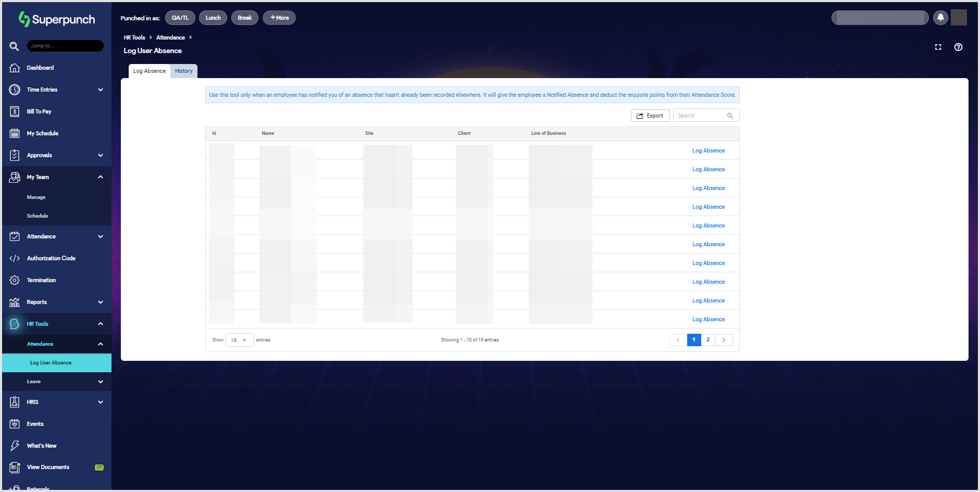Open What's New lightning icon
Screen dimensions: 980x492
point(15,446)
